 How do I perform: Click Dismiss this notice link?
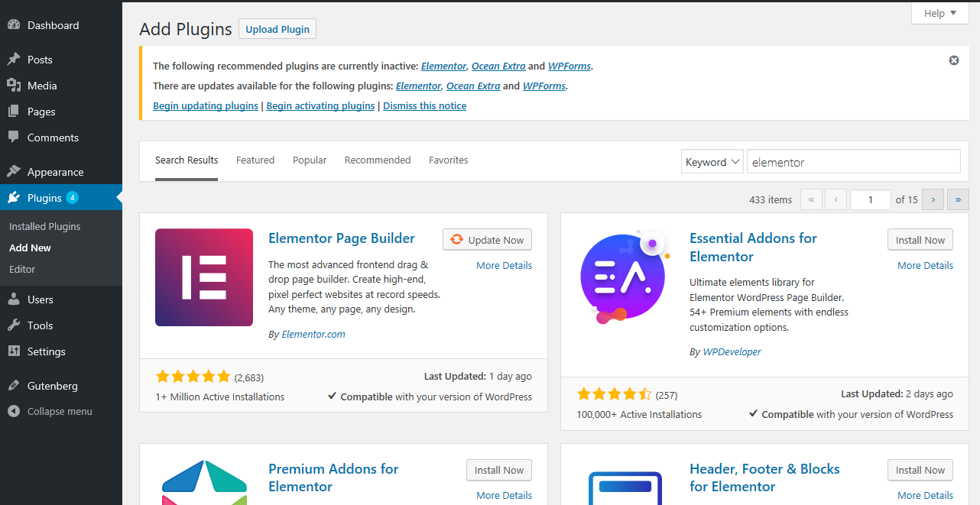pyautogui.click(x=424, y=106)
